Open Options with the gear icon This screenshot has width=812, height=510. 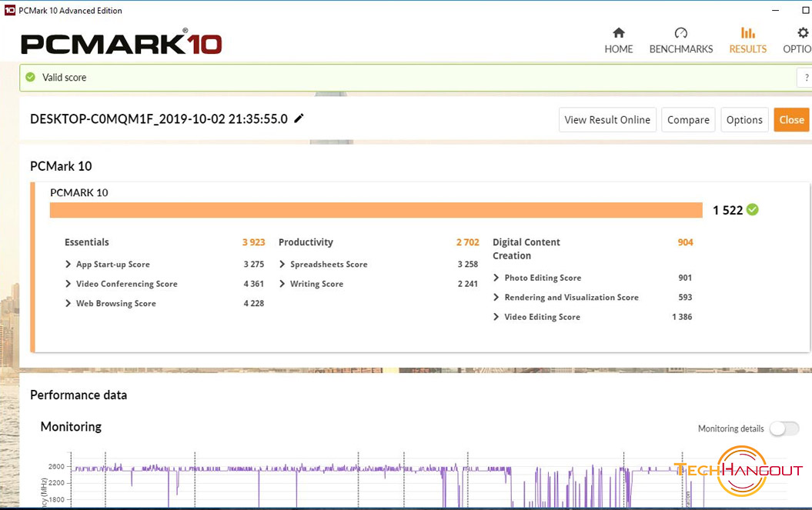click(x=803, y=33)
